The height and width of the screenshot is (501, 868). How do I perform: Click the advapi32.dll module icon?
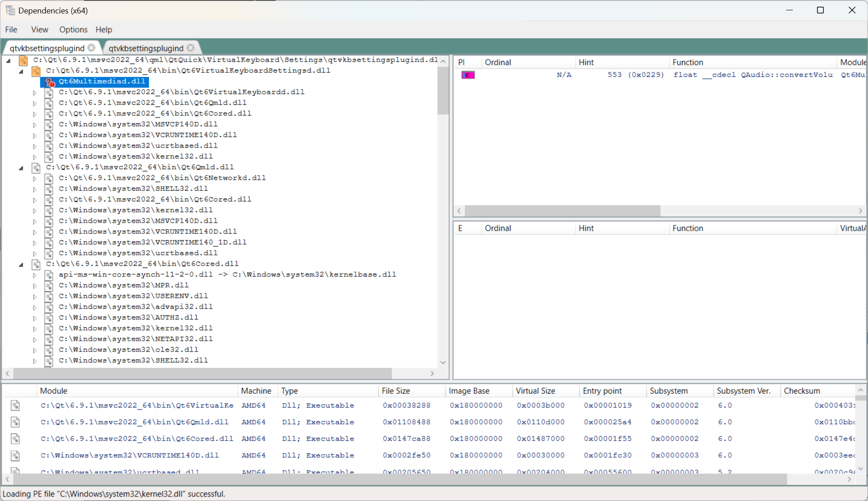coord(49,307)
